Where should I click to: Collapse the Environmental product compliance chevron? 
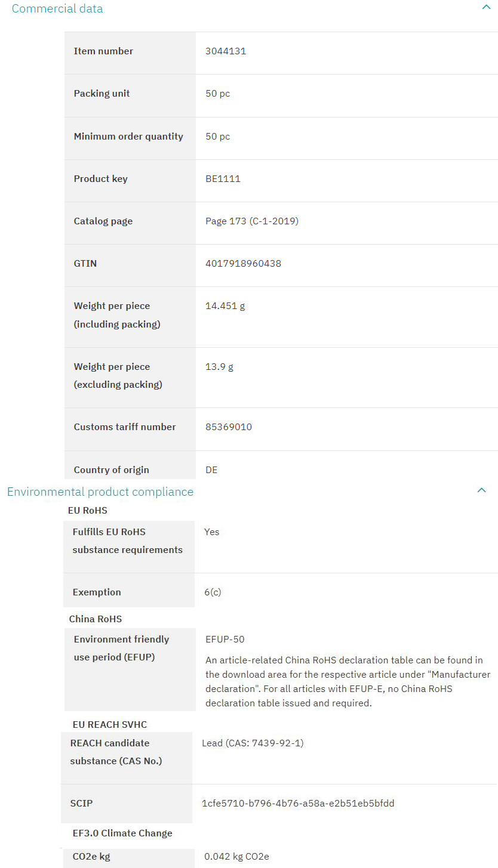tap(481, 490)
